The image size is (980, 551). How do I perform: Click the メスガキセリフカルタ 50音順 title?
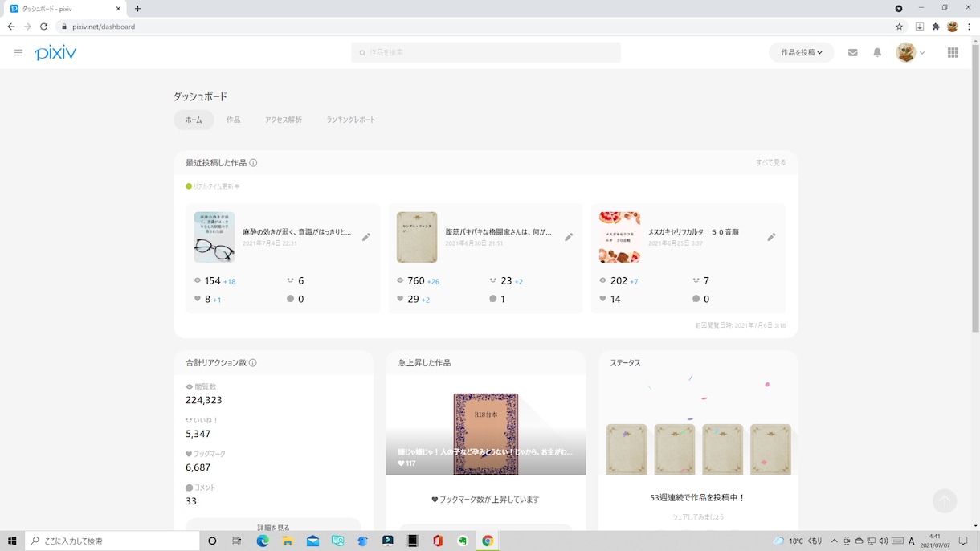[693, 232]
